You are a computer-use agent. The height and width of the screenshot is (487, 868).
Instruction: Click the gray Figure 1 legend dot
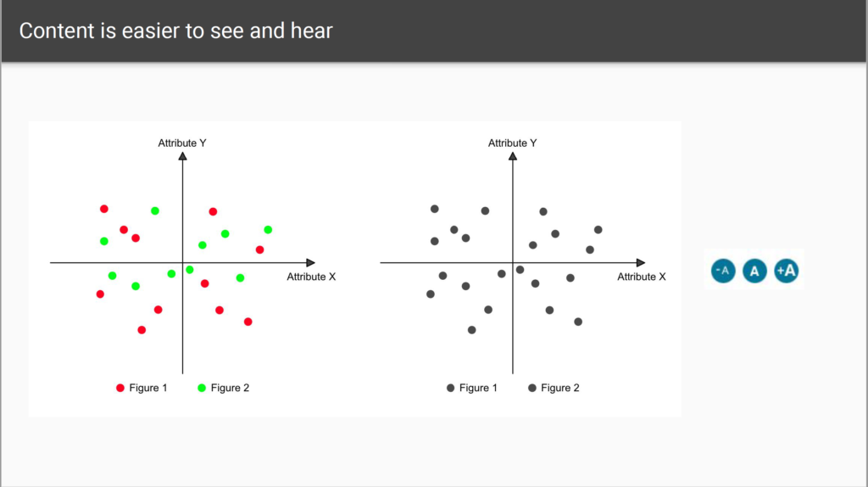[x=451, y=388]
